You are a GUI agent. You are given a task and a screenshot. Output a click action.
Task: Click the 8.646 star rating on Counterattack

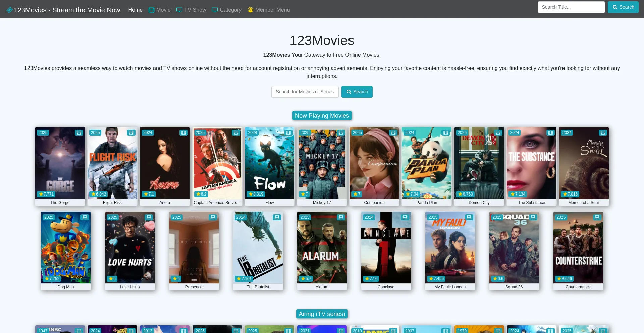pos(565,279)
